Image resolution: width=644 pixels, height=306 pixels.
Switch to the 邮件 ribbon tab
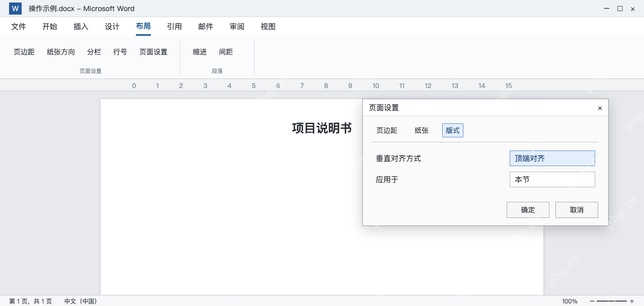click(x=206, y=27)
